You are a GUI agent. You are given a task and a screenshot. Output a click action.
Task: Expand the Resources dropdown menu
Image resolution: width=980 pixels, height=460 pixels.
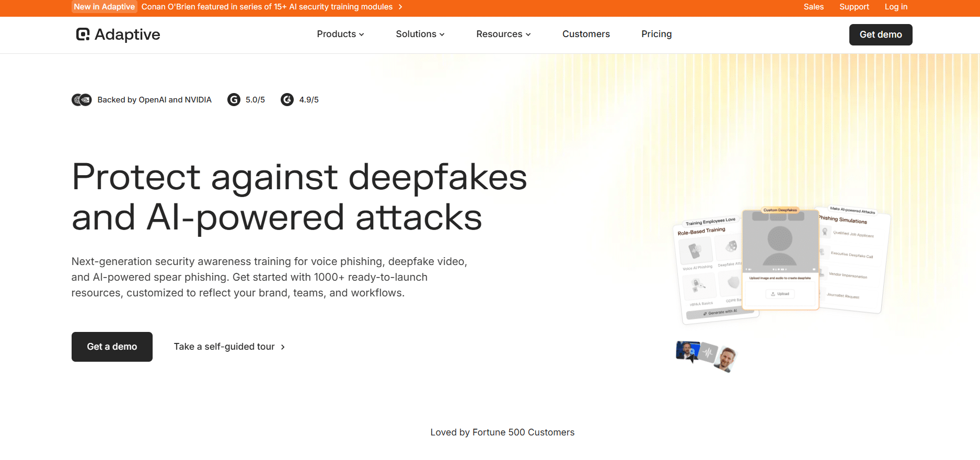tap(503, 34)
